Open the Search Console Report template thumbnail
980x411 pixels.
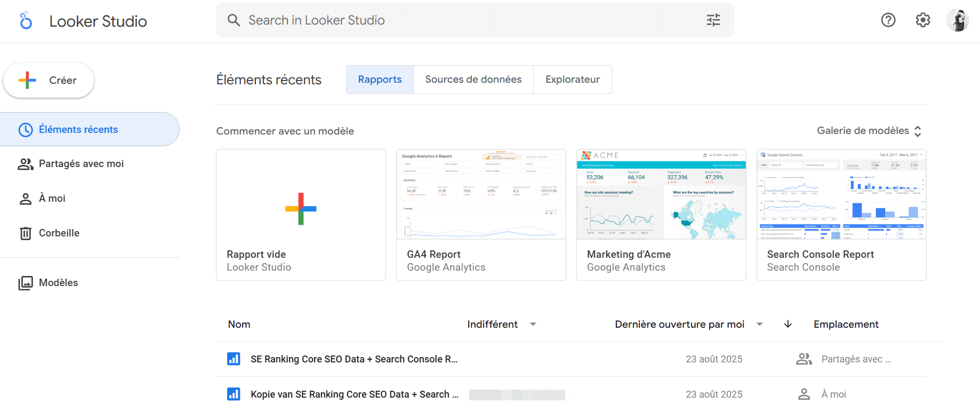tap(841, 194)
